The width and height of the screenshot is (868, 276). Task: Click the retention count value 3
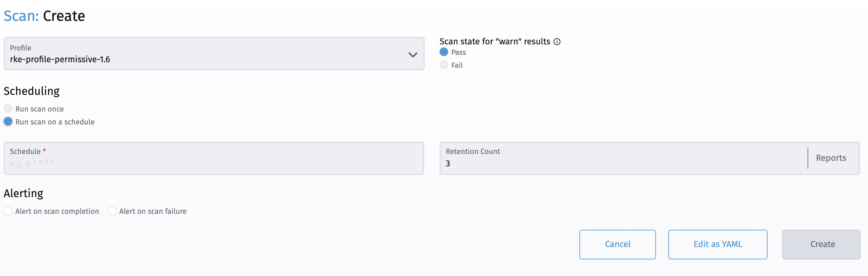[448, 164]
